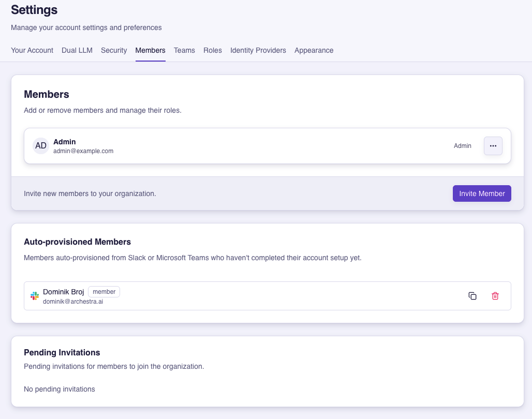The width and height of the screenshot is (532, 419).
Task: Copy Dominik Broj's setup link
Action: pos(472,296)
